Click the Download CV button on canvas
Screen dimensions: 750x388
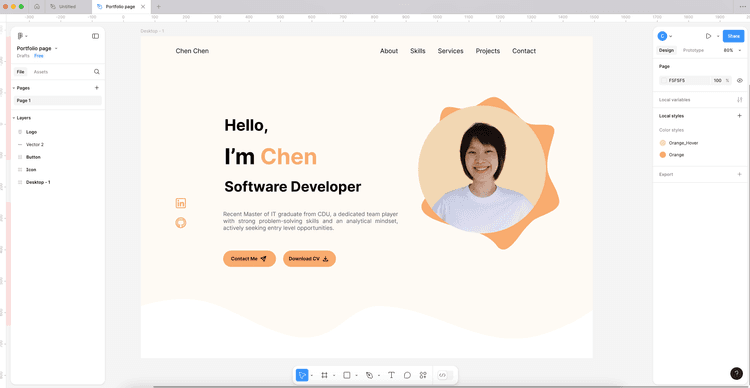point(309,259)
